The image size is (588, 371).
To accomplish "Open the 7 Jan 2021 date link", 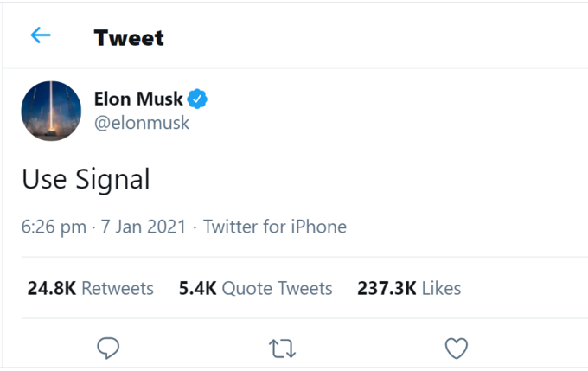I will coord(144,227).
